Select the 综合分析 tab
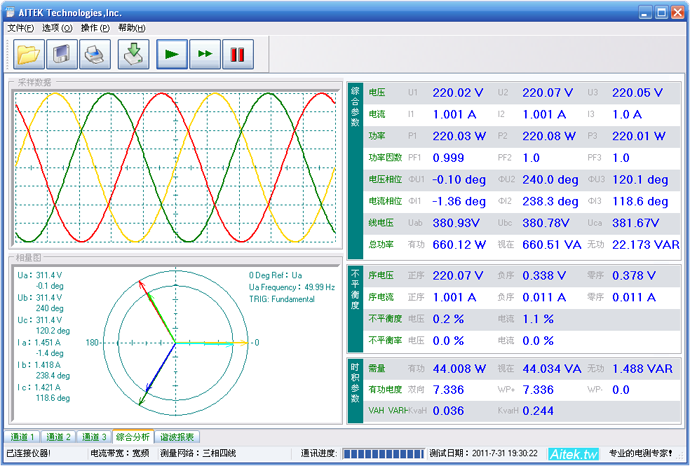Screen dimensions: 690x466 click(x=133, y=437)
